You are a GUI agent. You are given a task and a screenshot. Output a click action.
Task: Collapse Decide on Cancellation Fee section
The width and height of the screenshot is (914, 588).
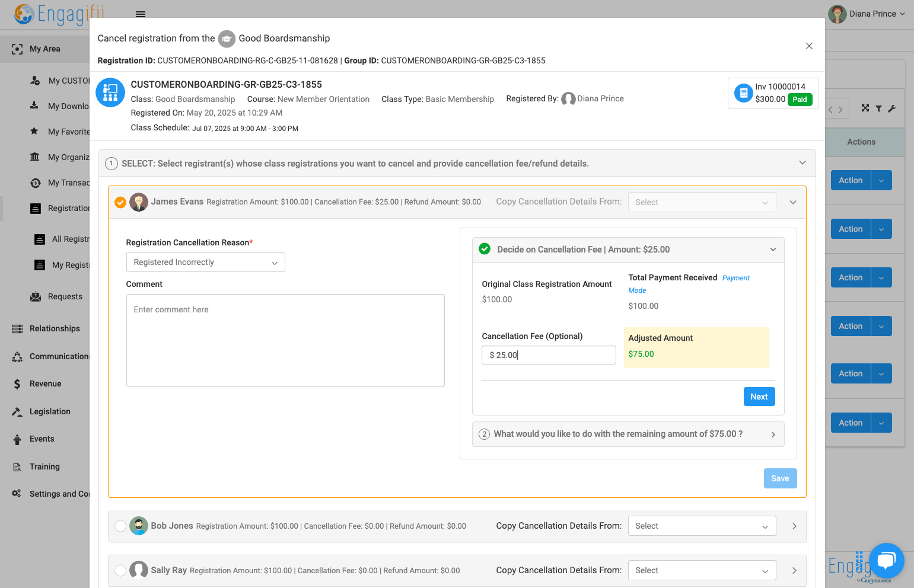773,250
